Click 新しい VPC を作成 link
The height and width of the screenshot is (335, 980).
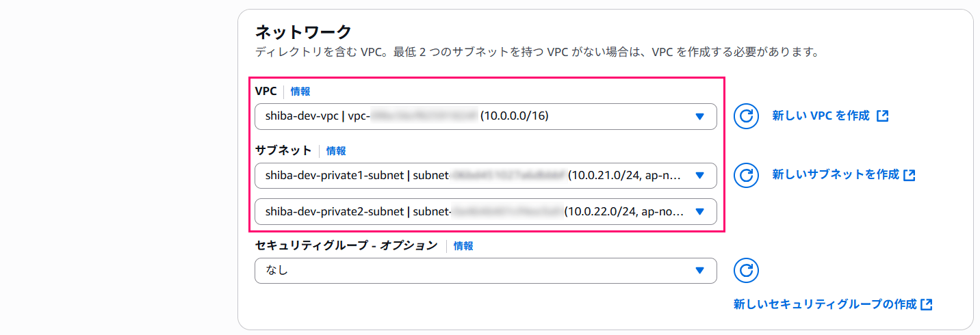click(x=821, y=116)
